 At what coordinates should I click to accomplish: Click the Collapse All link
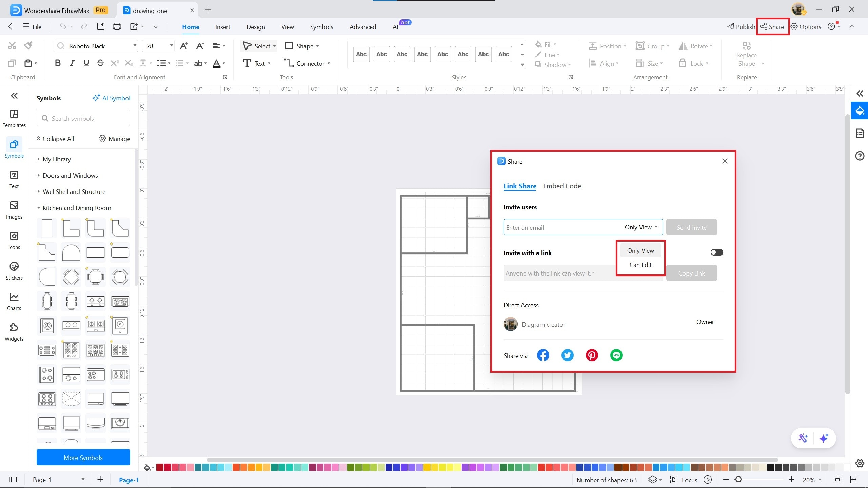tap(55, 139)
